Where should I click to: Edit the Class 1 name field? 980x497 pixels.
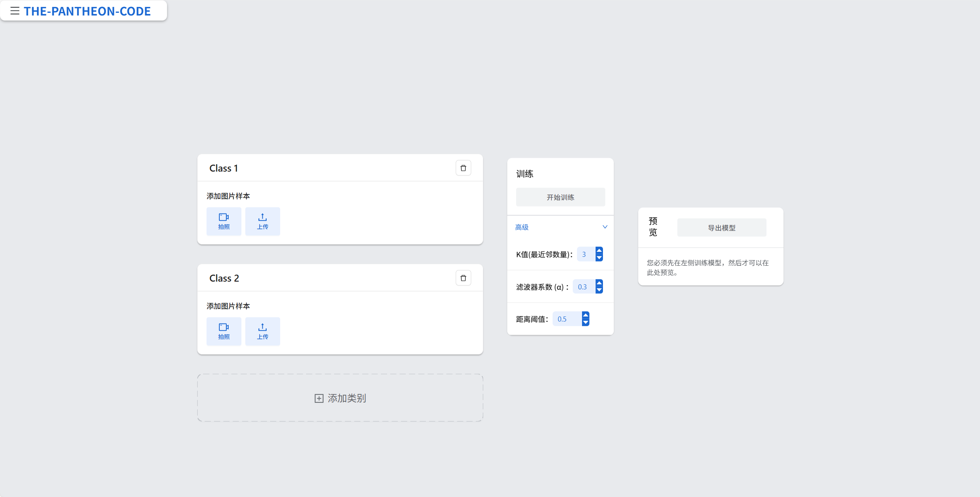[x=224, y=168]
